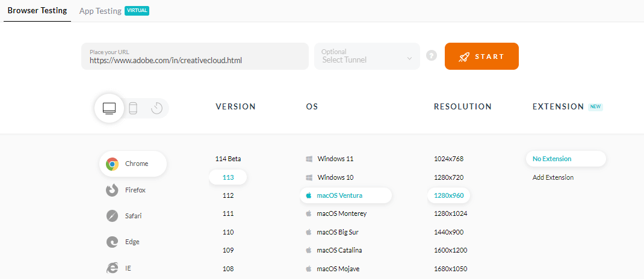Select the No Extension option
The image size is (644, 279).
click(566, 159)
